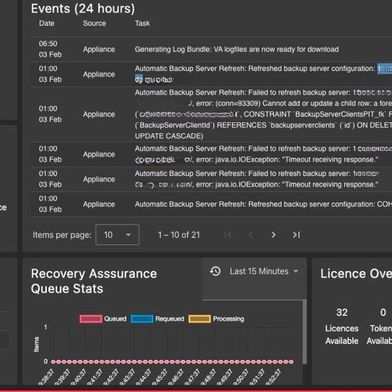Select the CONSTRAINT BackupServerClientsPIT_fk error event
The width and height of the screenshot is (392, 392).
click(x=212, y=114)
